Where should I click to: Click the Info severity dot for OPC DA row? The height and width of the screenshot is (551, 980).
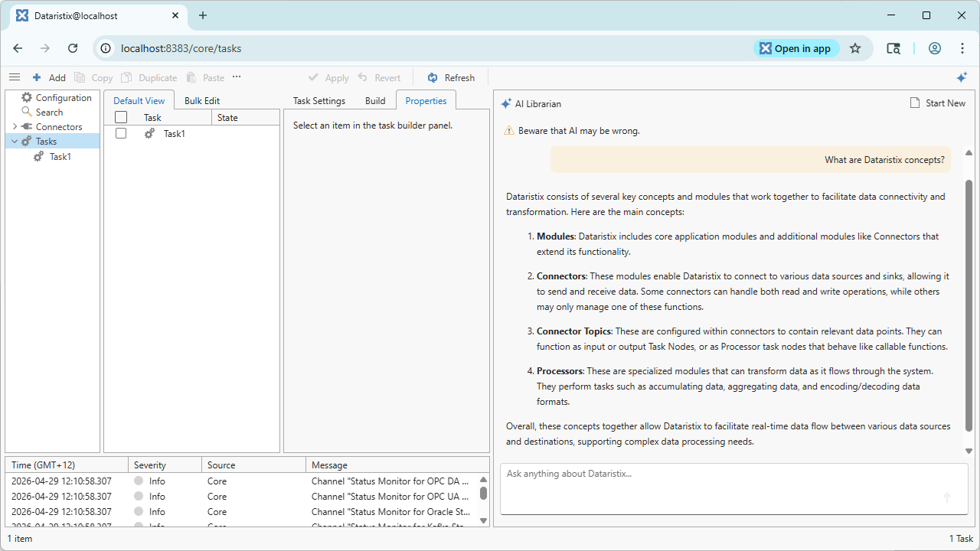[x=139, y=481]
